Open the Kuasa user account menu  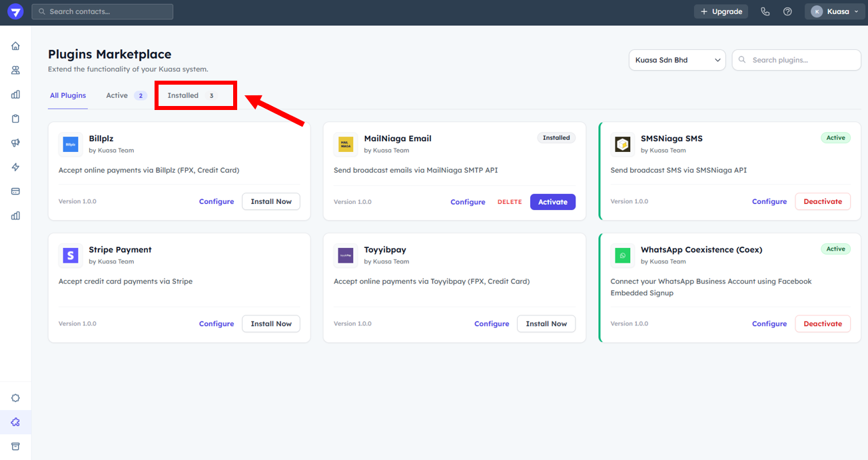click(x=835, y=11)
